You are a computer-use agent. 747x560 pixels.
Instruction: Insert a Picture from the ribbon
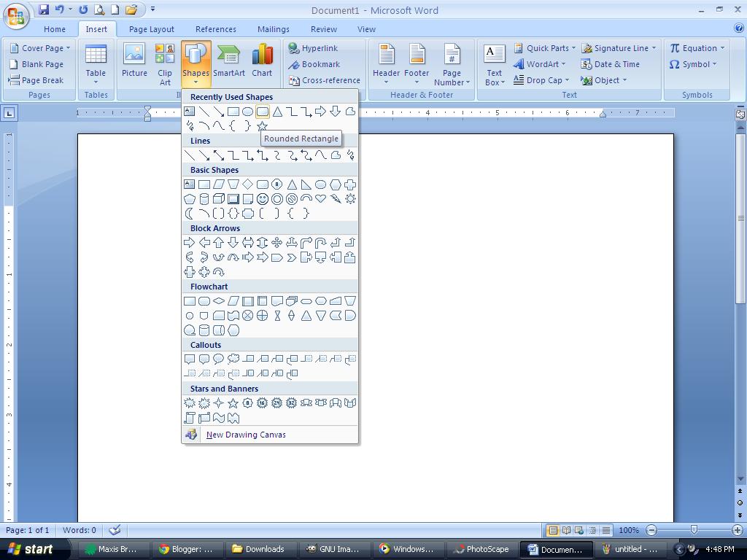tap(134, 60)
